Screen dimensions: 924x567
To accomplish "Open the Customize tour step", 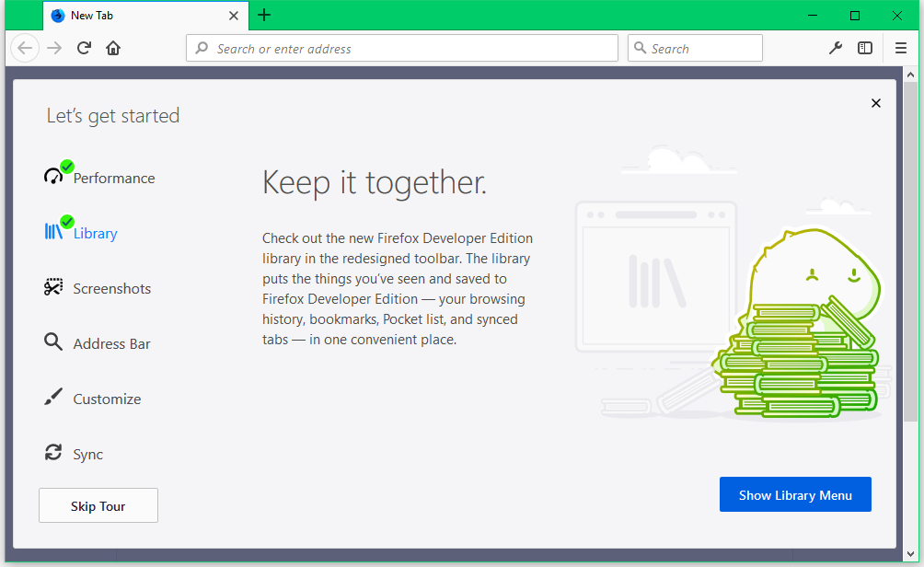I will [x=92, y=399].
